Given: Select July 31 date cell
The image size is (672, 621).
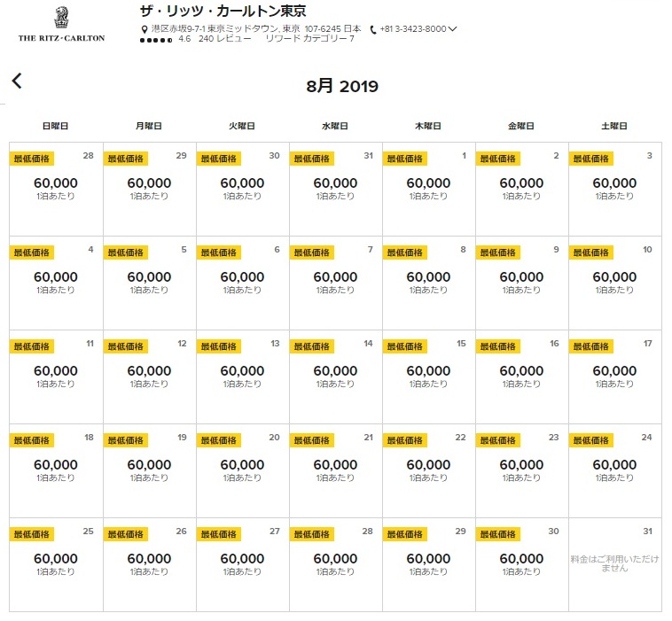Looking at the screenshot, I should (x=336, y=189).
